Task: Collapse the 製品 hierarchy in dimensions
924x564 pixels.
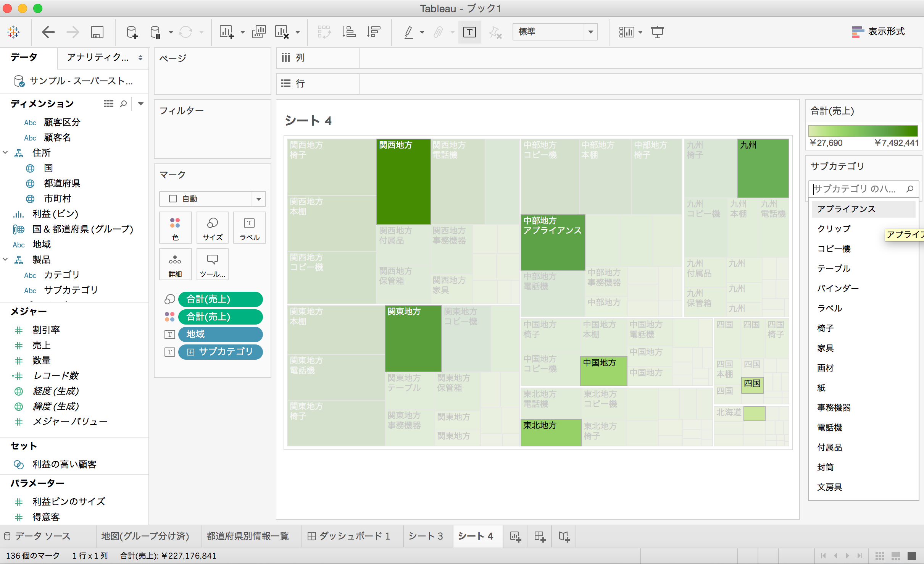Action: coord(5,260)
